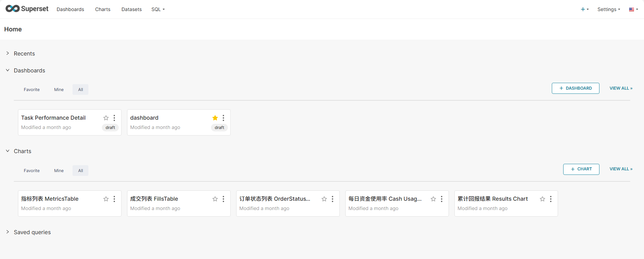Screen dimensions: 644x259
Task: Click the + DASHBOARD button
Action: click(575, 88)
